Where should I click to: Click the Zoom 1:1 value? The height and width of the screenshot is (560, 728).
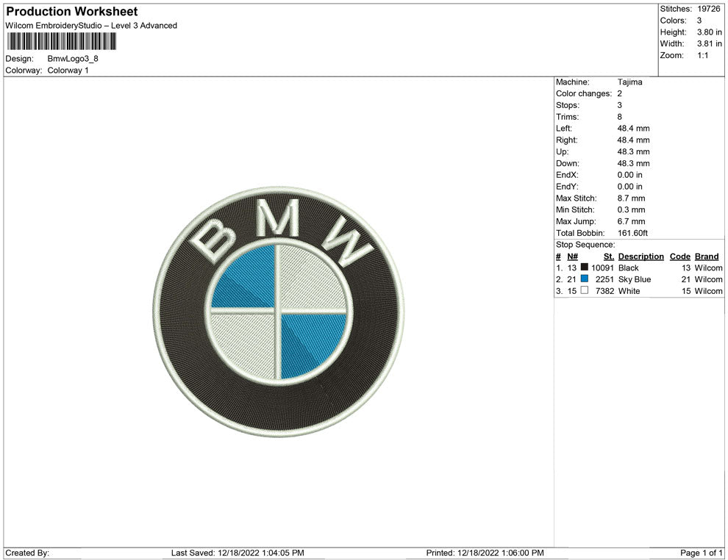coord(702,56)
